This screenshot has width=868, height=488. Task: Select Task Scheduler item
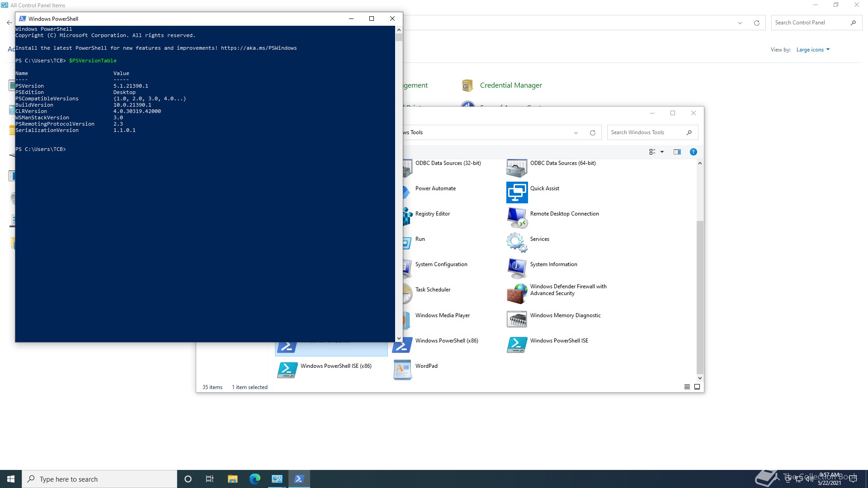[x=433, y=290]
